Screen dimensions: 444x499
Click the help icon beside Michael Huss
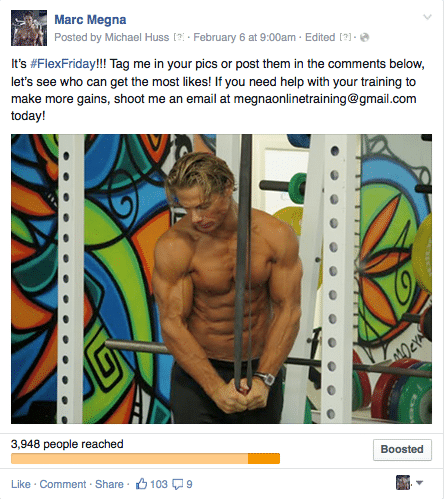(179, 37)
